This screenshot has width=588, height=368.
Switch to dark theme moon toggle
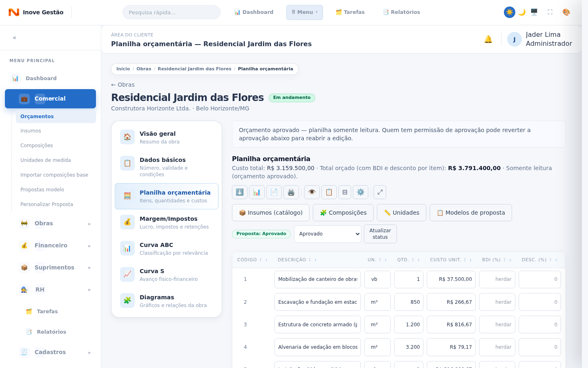click(522, 12)
